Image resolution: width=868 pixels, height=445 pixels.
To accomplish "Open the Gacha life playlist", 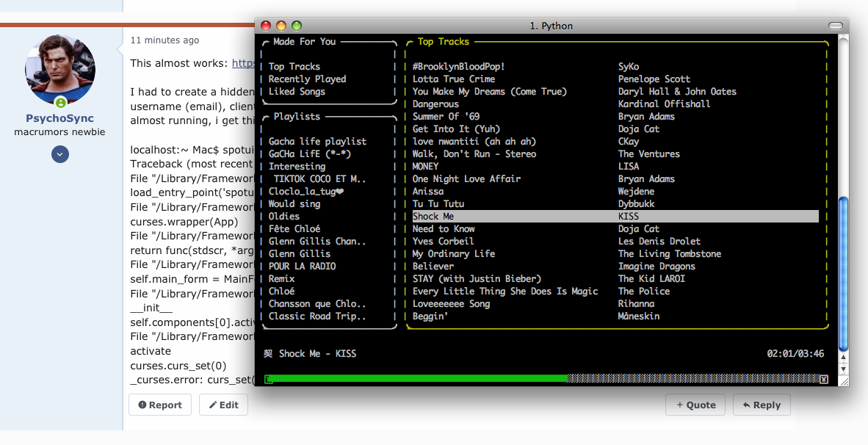I will pyautogui.click(x=317, y=141).
